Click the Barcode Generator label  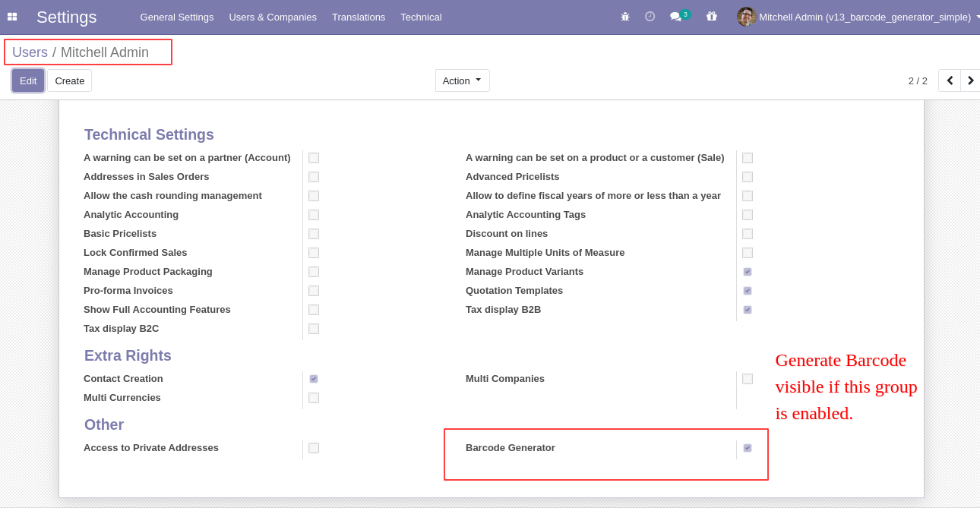[511, 448]
